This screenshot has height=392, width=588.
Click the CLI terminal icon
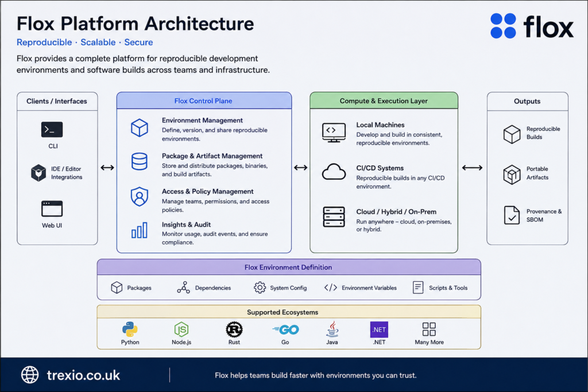tap(52, 130)
